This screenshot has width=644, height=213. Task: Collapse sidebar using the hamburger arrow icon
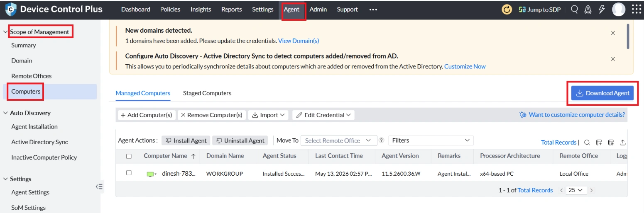[99, 186]
